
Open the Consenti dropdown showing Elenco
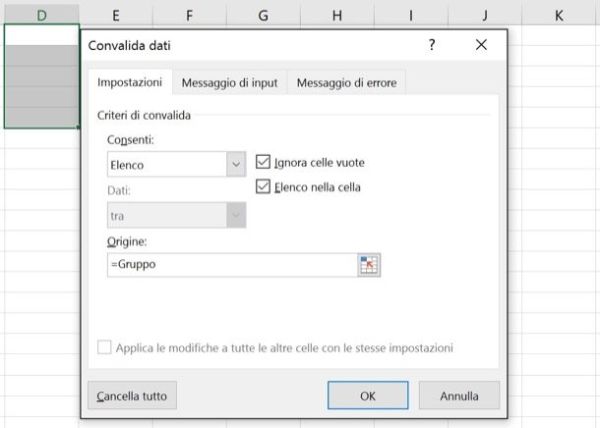click(236, 164)
